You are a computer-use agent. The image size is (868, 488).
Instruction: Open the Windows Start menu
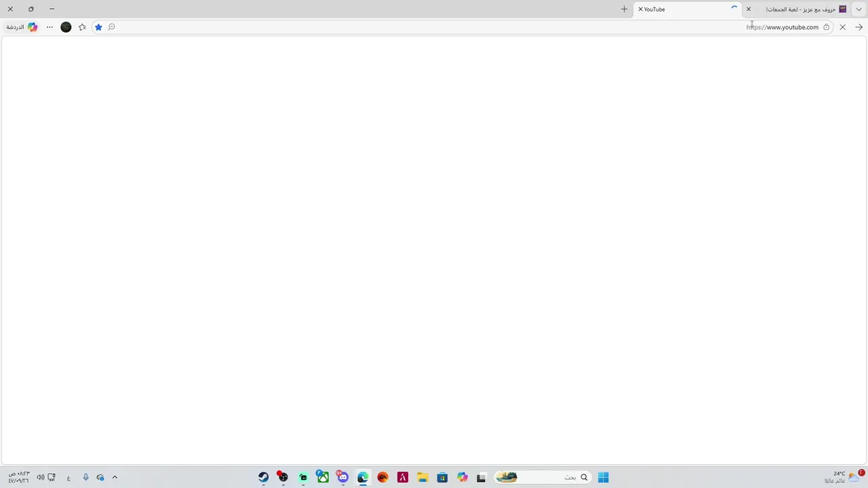click(603, 477)
